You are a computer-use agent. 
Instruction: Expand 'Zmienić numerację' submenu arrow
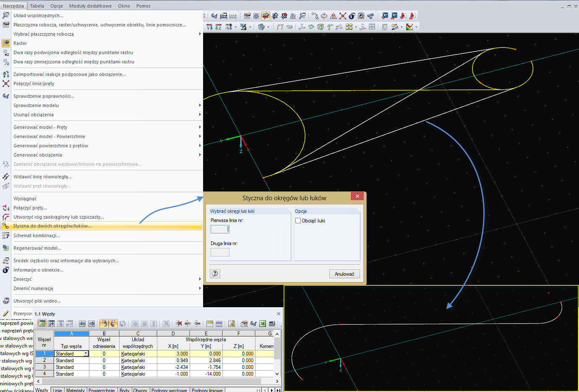coord(200,288)
